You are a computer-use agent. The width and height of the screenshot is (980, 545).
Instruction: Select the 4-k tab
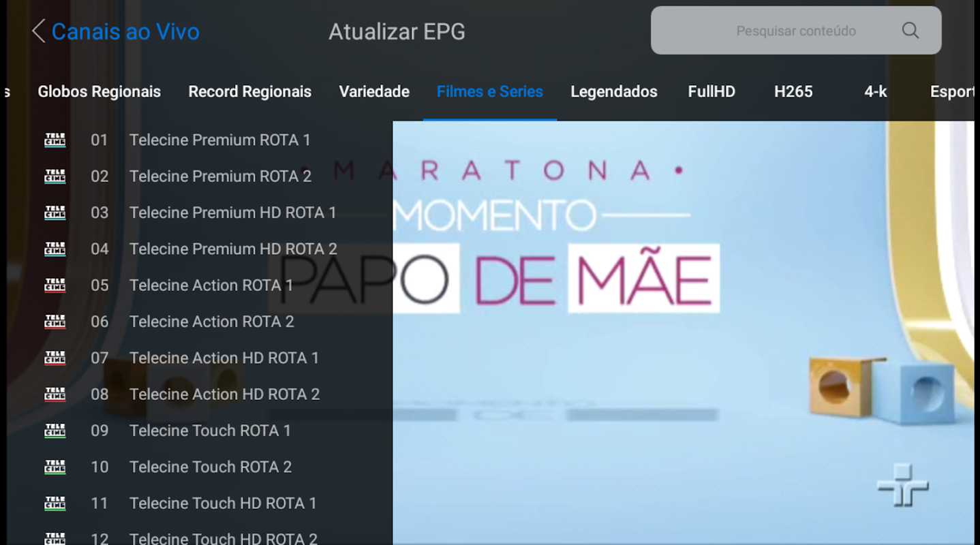point(876,92)
